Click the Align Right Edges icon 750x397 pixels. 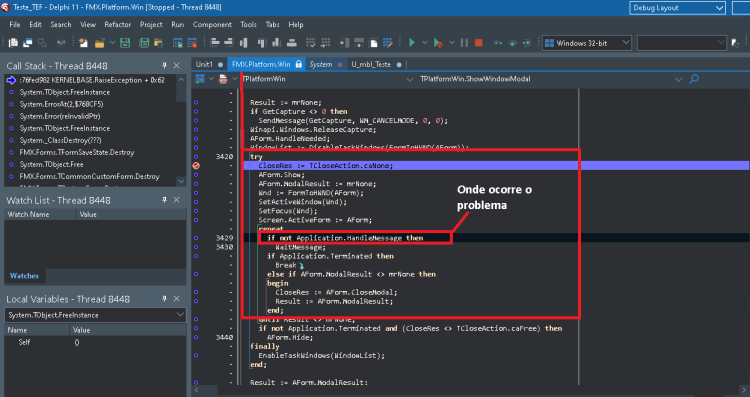click(x=229, y=43)
